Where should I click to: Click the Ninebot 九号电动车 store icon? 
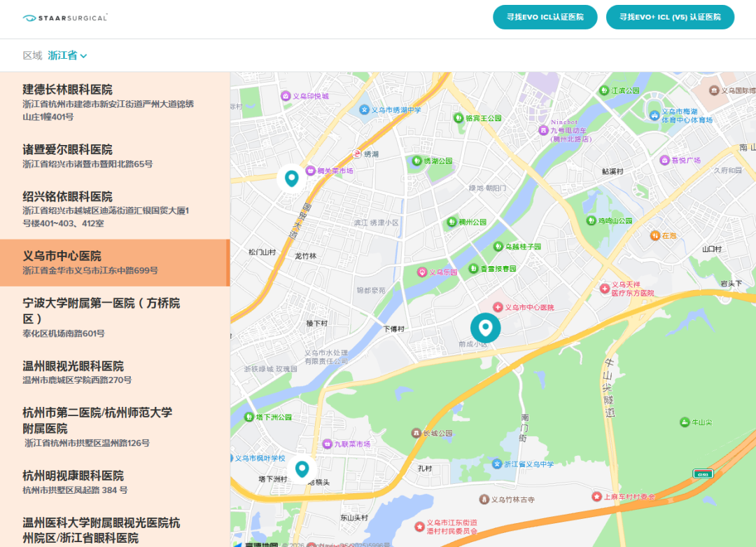pyautogui.click(x=543, y=130)
